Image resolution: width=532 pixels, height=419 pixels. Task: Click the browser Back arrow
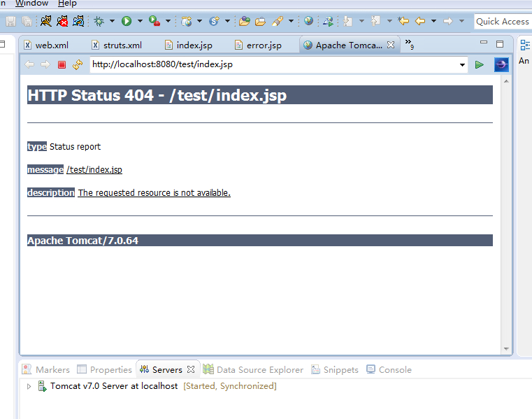[x=29, y=64]
